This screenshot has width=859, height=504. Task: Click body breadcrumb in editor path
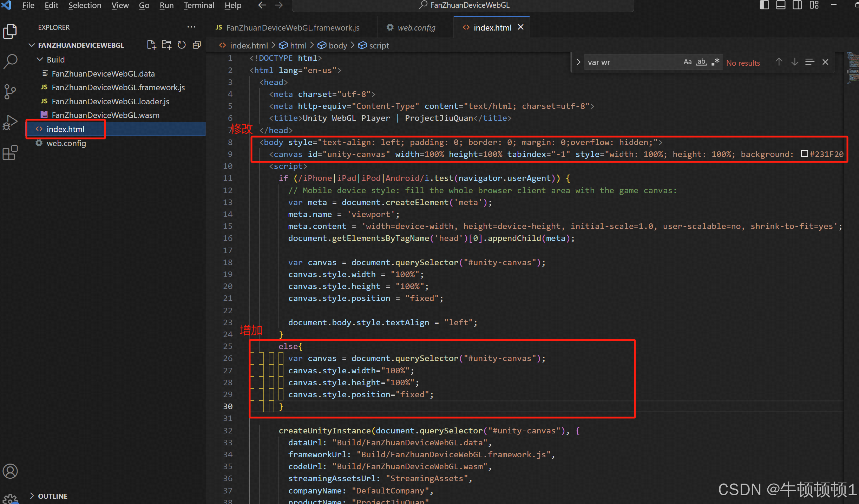pyautogui.click(x=337, y=46)
